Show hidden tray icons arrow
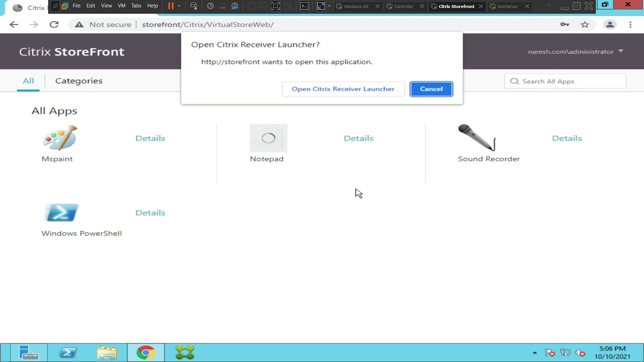The height and width of the screenshot is (362, 644). coord(535,353)
